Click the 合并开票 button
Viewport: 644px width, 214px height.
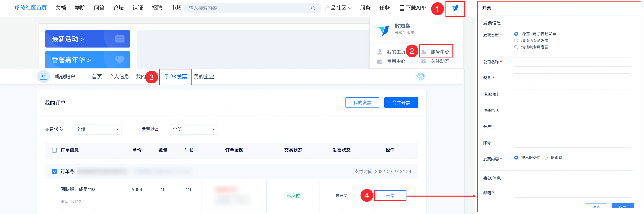point(401,103)
